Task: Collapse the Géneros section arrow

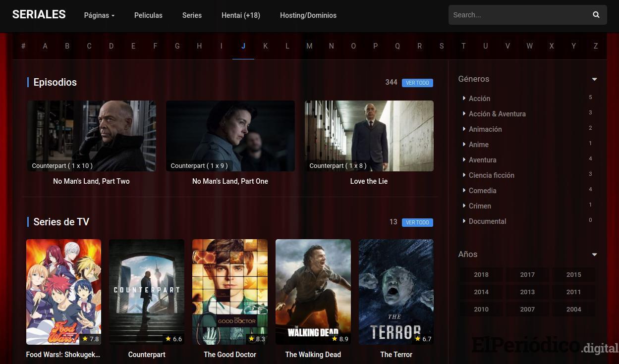Action: (x=594, y=79)
